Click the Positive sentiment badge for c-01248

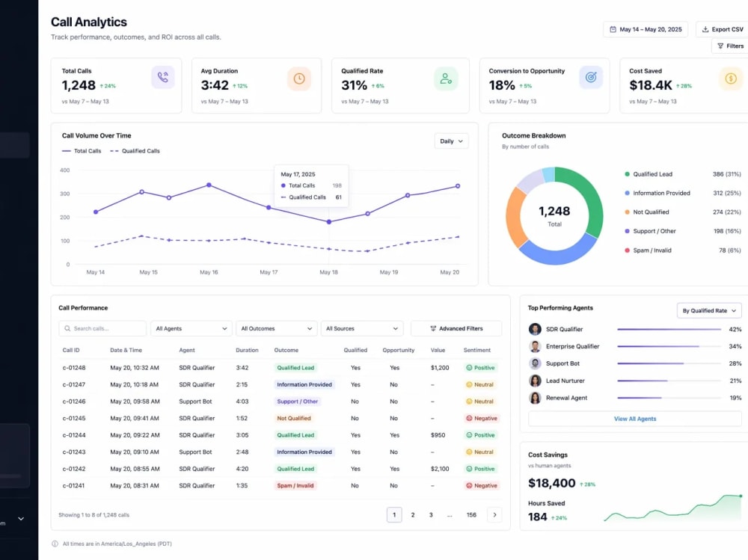480,368
